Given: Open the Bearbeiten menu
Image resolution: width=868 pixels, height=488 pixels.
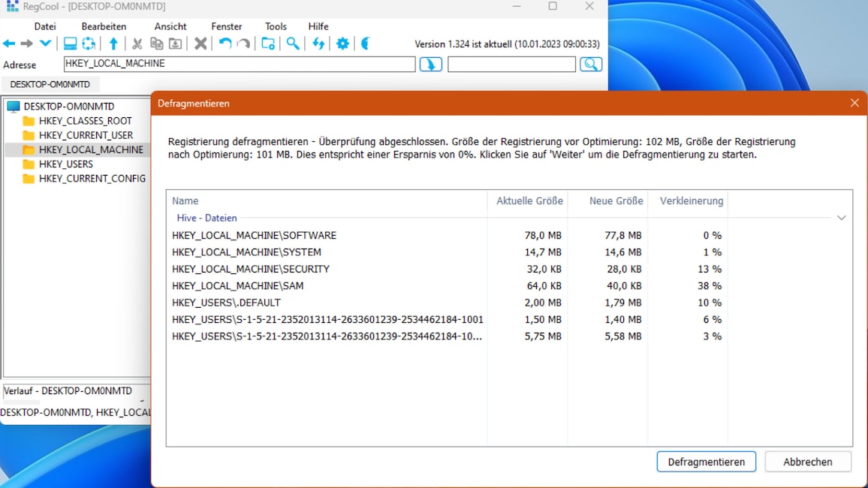Looking at the screenshot, I should click(104, 26).
